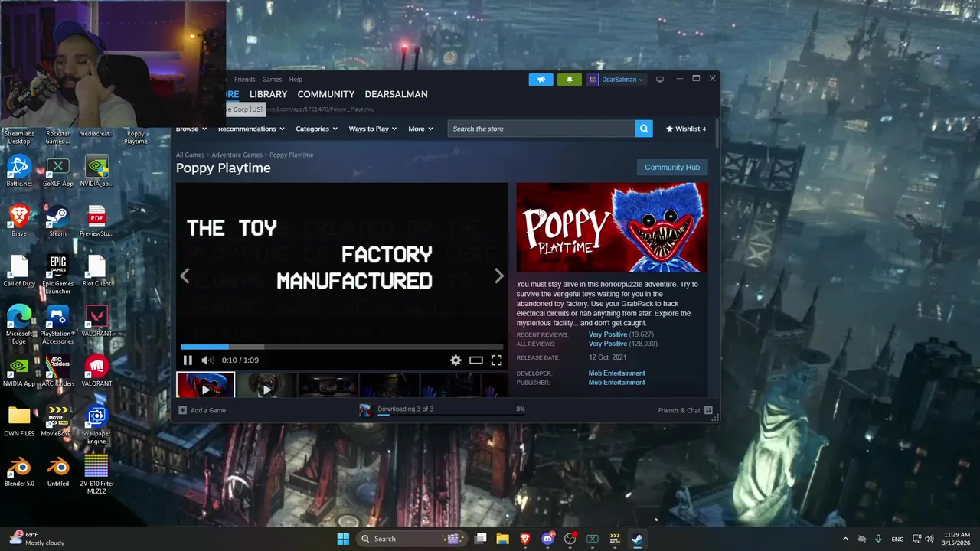This screenshot has height=551, width=980.
Task: Pause the Poppy Playtime trailer
Action: coord(188,360)
